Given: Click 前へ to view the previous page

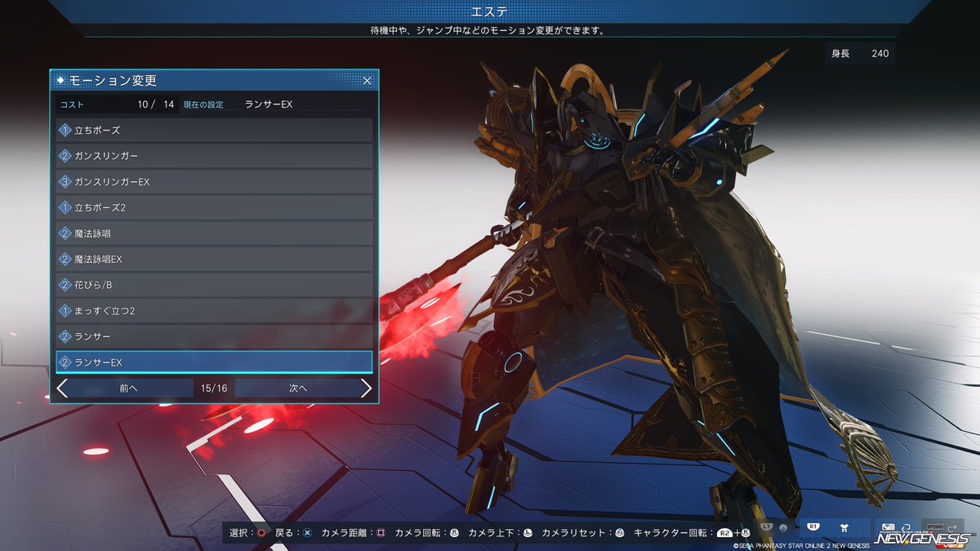Looking at the screenshot, I should click(127, 389).
